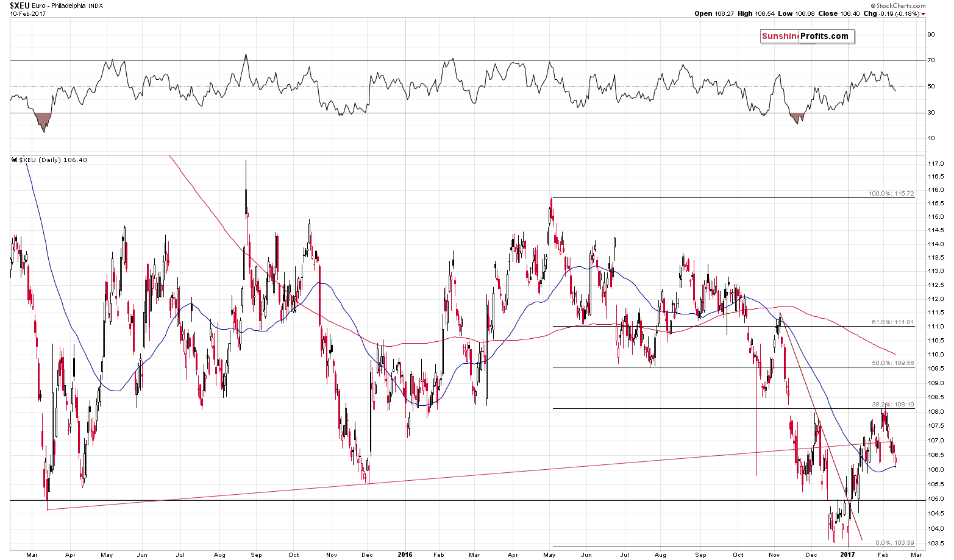The width and height of the screenshot is (954, 560).
Task: Click the Feb label right after 2017
Action: tap(884, 555)
